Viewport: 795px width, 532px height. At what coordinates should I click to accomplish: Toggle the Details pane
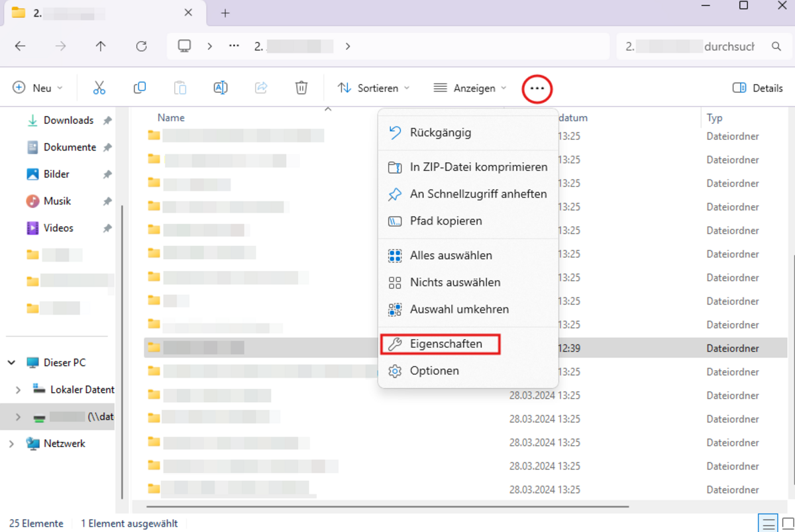tap(757, 88)
